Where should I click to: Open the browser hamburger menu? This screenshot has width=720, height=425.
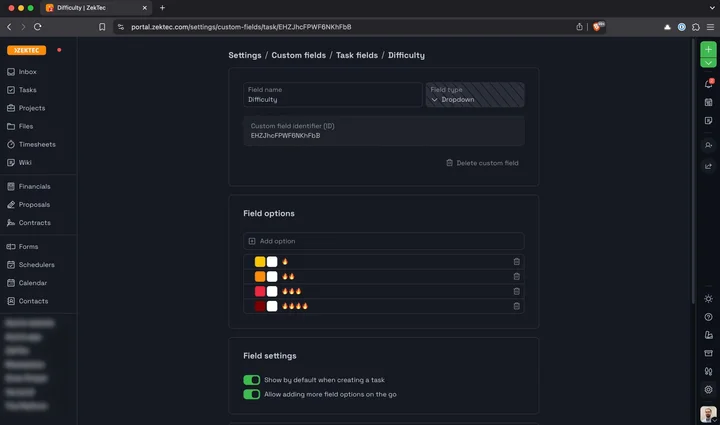pyautogui.click(x=710, y=27)
